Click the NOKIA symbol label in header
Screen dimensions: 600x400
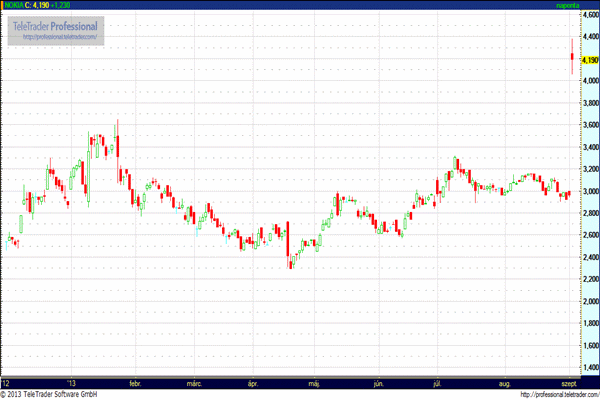click(15, 6)
